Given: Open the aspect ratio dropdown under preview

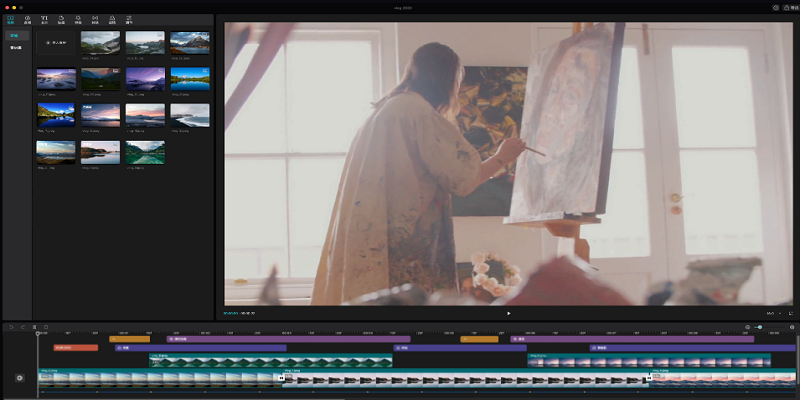Looking at the screenshot, I should click(x=771, y=313).
